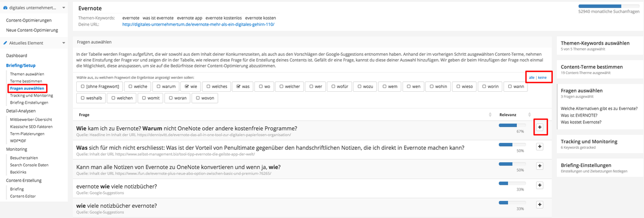Open Terme bestimmen in the sidebar
644x218 pixels.
pos(26,81)
